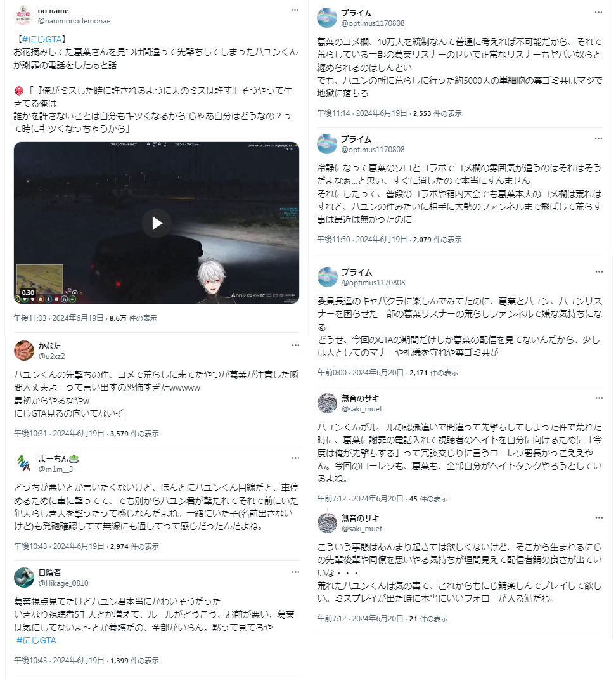Click the #にじGTA hashtag in 日陰者's tweet
616x679 pixels.
[x=36, y=640]
